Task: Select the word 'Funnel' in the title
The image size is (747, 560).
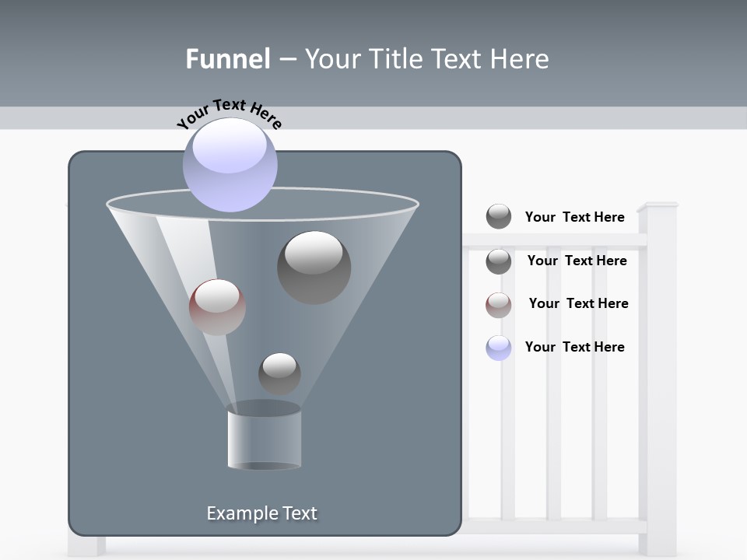Action: 228,59
